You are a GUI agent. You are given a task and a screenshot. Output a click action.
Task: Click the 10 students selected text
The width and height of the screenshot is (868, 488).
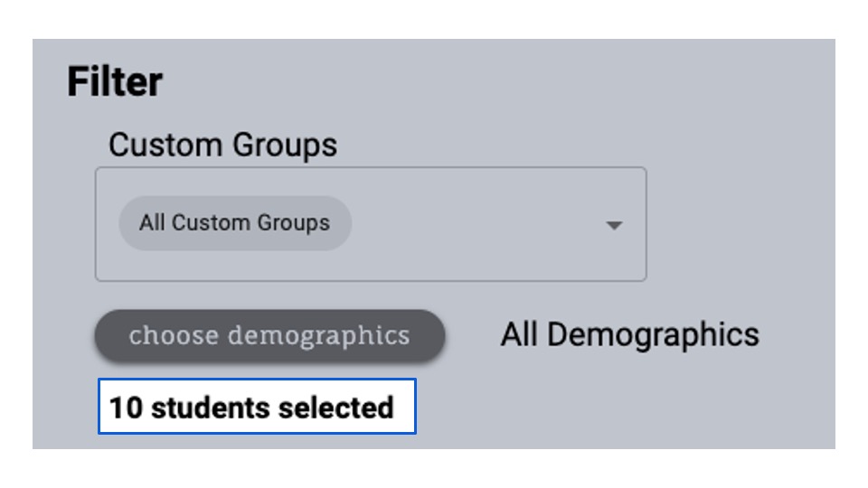pos(252,408)
